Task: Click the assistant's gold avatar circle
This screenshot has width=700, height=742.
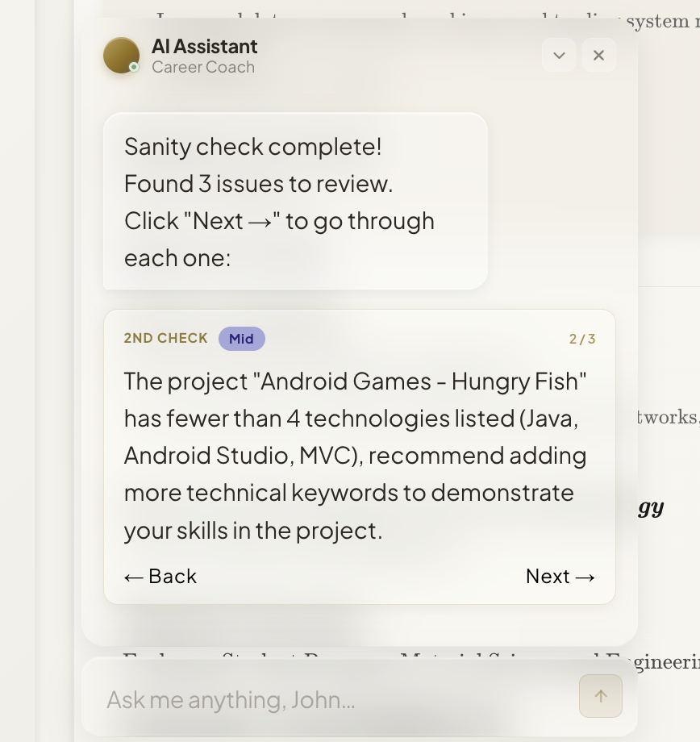Action: point(121,56)
